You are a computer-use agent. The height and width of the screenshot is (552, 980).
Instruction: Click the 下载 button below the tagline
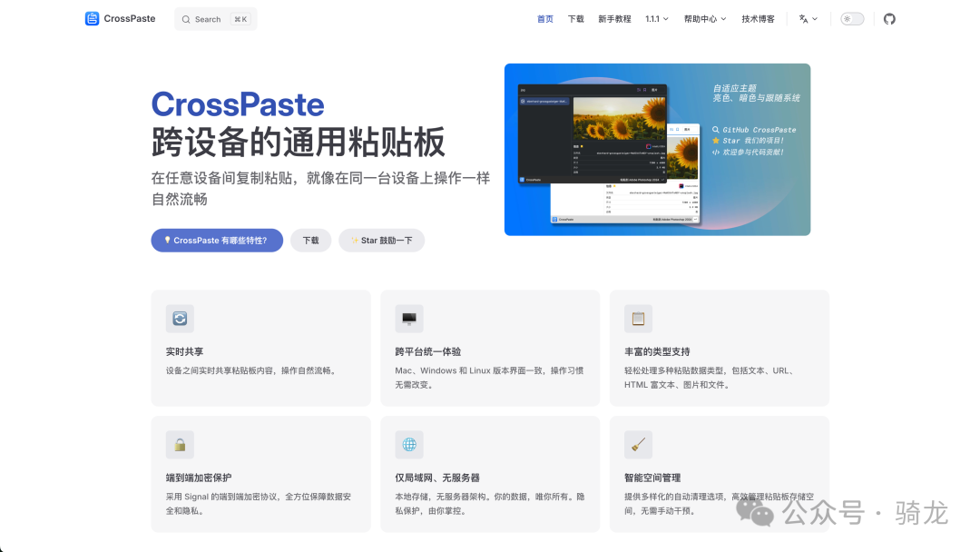point(310,241)
